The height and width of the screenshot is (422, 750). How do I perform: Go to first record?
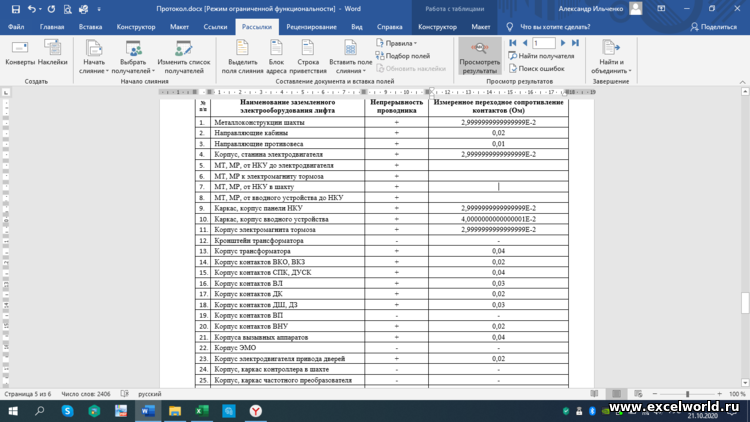point(513,43)
